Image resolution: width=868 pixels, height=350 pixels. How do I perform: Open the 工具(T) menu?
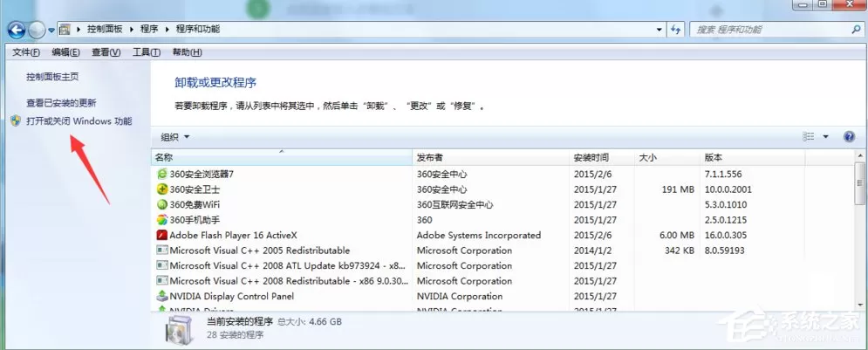click(x=147, y=52)
